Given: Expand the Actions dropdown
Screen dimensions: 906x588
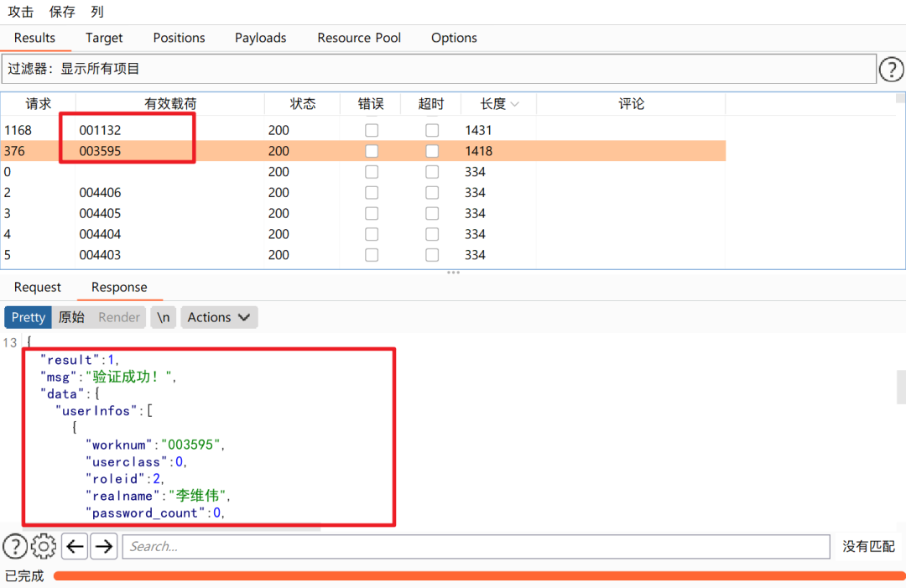Looking at the screenshot, I should 219,317.
